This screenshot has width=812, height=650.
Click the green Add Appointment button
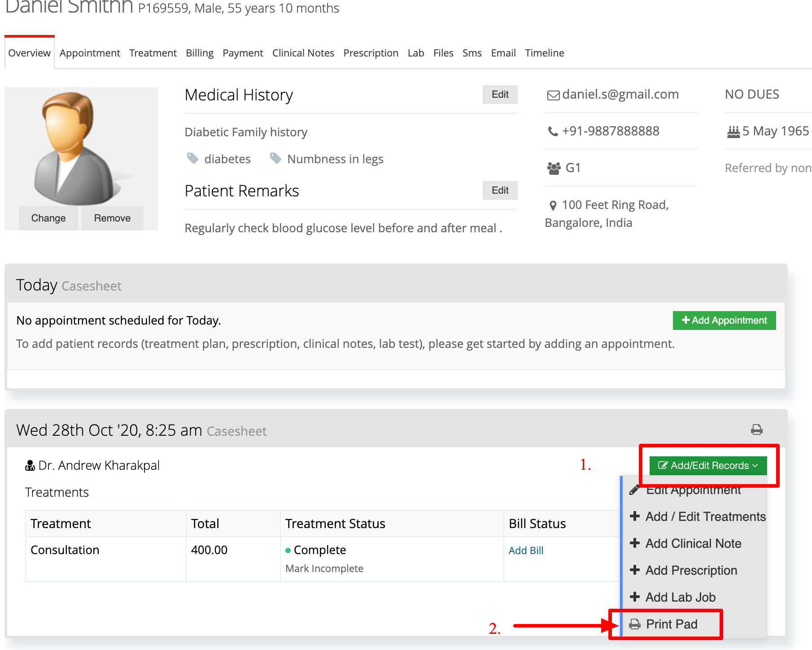724,321
